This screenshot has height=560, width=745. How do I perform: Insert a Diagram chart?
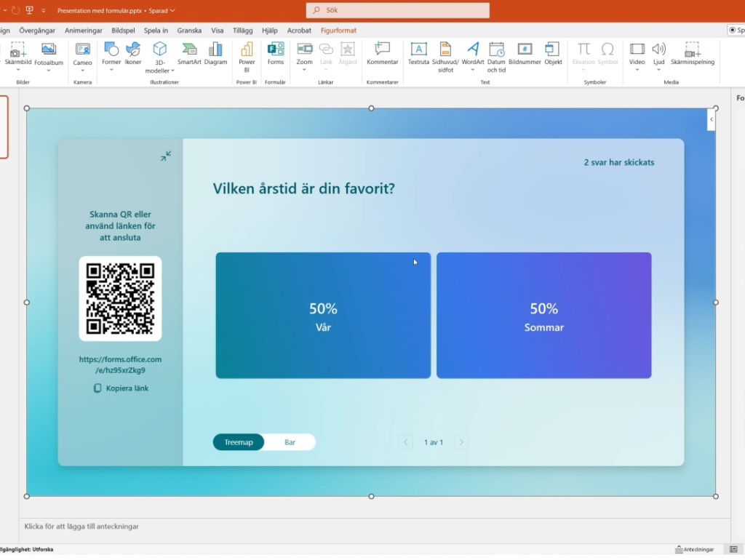coord(215,53)
